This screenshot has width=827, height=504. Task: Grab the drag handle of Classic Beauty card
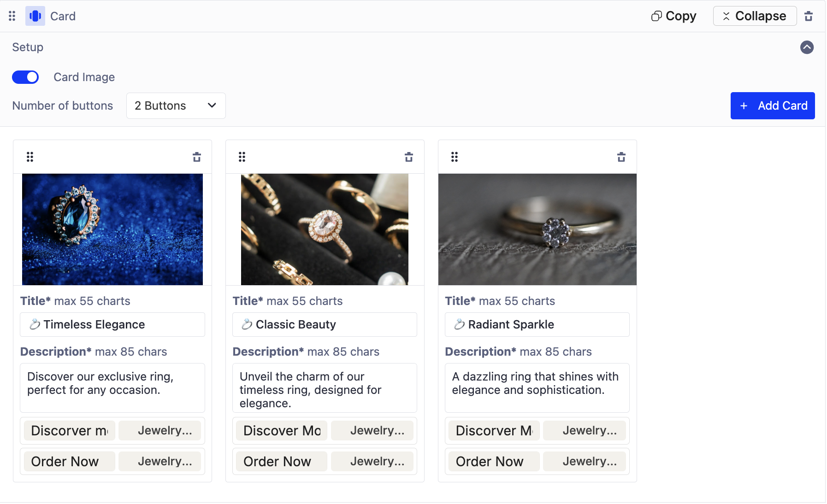pos(242,157)
